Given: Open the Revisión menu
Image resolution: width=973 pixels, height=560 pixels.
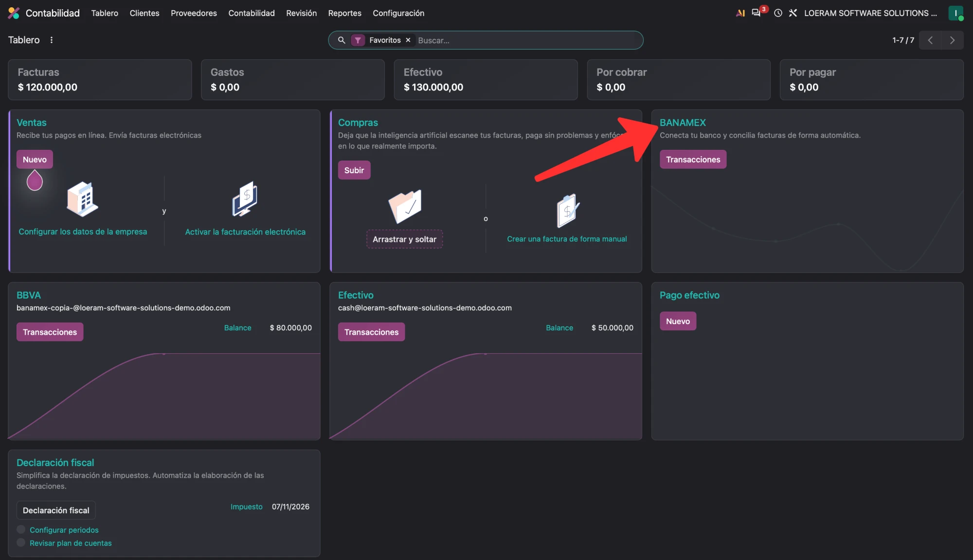Looking at the screenshot, I should (x=301, y=13).
